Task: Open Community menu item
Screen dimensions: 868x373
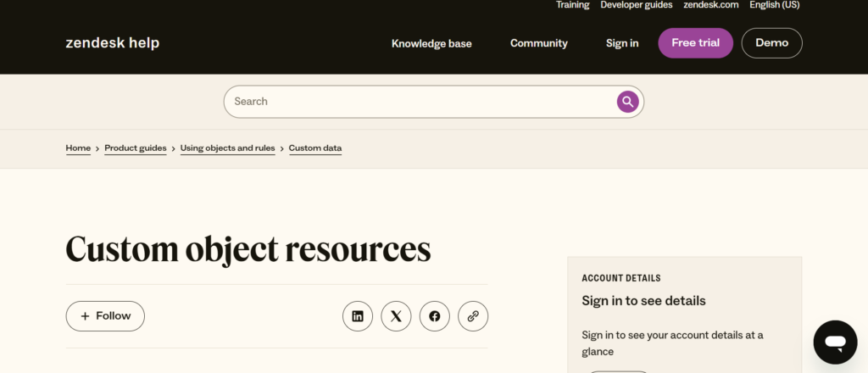Action: click(x=539, y=43)
